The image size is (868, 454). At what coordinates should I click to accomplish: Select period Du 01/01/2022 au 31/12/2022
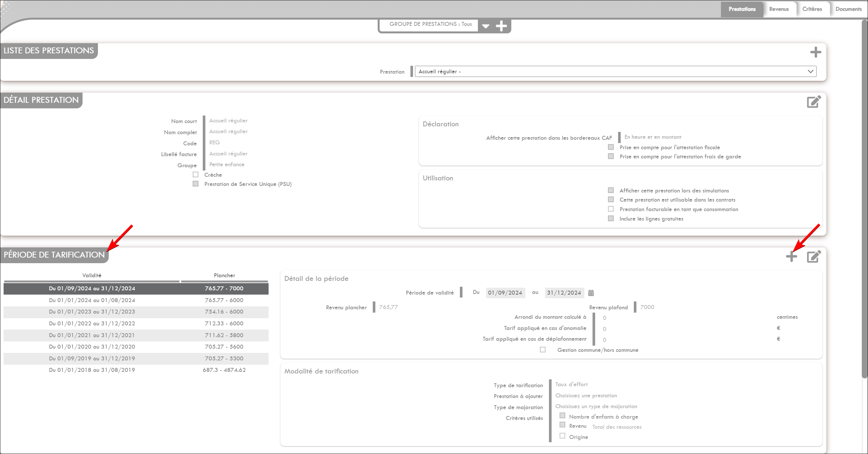pyautogui.click(x=136, y=323)
